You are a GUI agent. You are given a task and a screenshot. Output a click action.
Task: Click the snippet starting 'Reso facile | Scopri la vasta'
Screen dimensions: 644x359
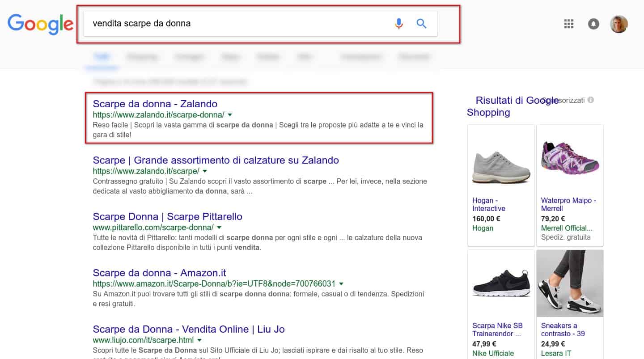click(x=258, y=129)
